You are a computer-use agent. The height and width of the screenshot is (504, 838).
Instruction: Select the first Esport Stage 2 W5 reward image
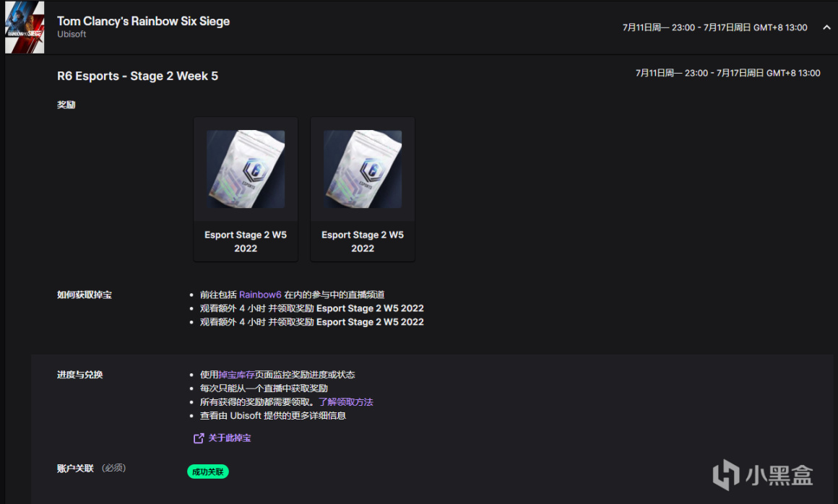[246, 169]
